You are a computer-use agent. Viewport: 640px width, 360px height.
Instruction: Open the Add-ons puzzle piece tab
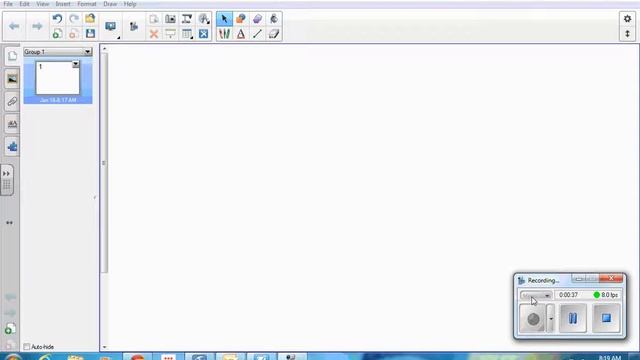click(x=12, y=147)
